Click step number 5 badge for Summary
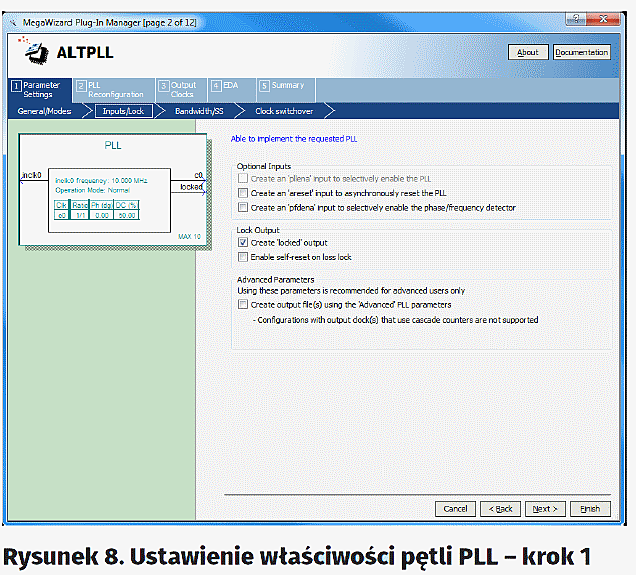Image resolution: width=636 pixels, height=575 pixels. tap(265, 86)
